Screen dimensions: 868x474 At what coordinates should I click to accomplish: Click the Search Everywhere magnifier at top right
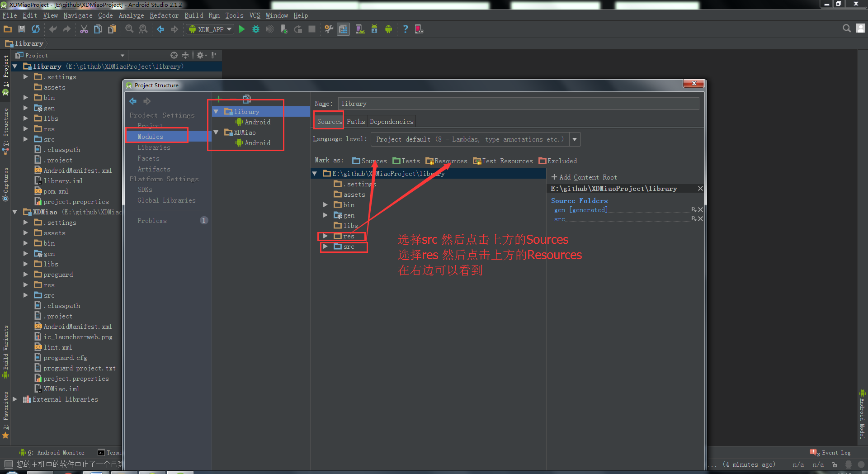tap(847, 28)
